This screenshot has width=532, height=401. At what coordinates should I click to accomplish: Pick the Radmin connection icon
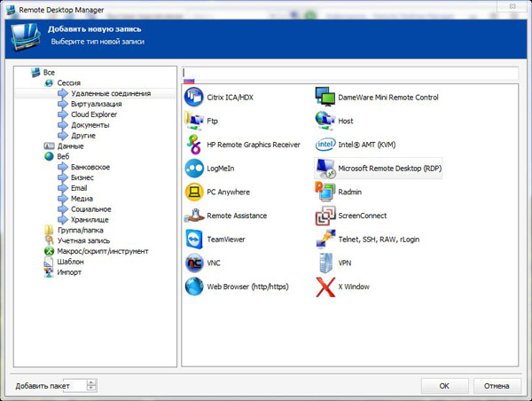(325, 192)
